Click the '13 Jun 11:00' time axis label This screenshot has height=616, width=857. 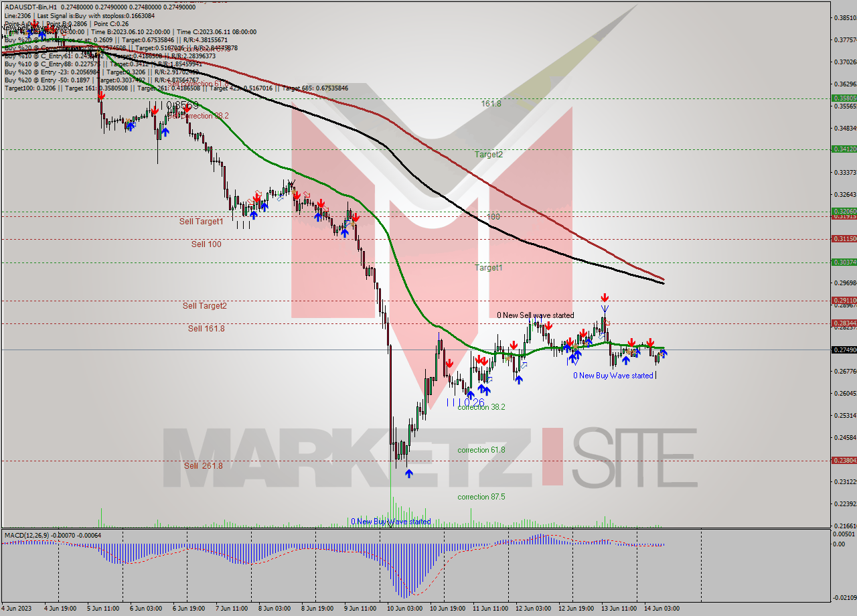point(619,608)
